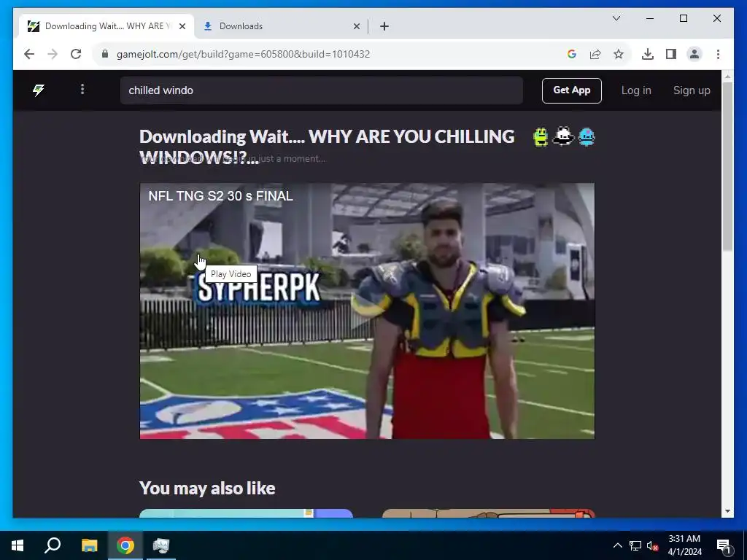Reload the page with refresh icon
The image size is (747, 560).
pos(76,54)
